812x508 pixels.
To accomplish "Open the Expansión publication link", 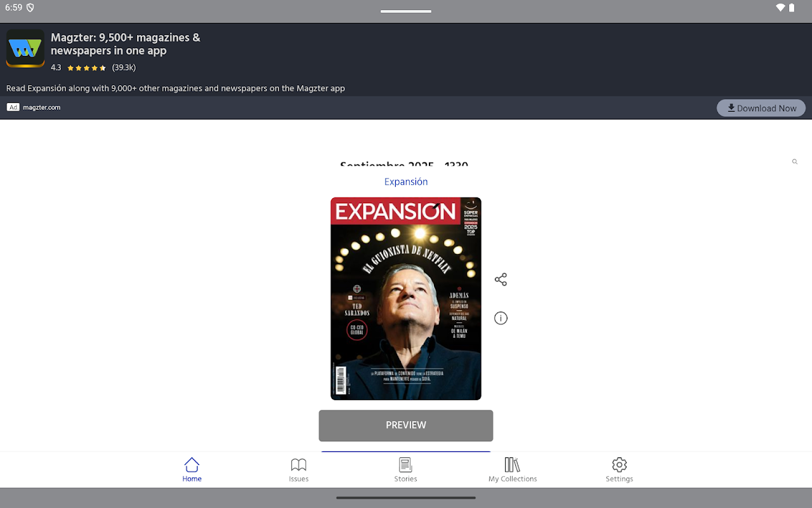I will 406,182.
